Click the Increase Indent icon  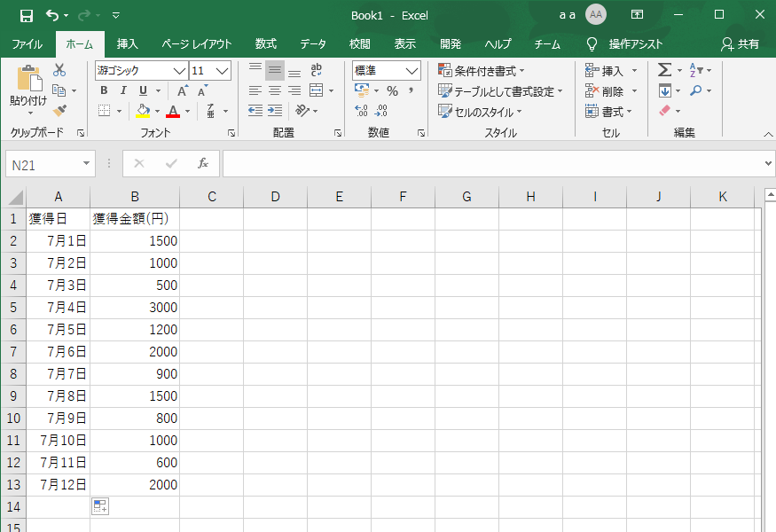point(275,110)
